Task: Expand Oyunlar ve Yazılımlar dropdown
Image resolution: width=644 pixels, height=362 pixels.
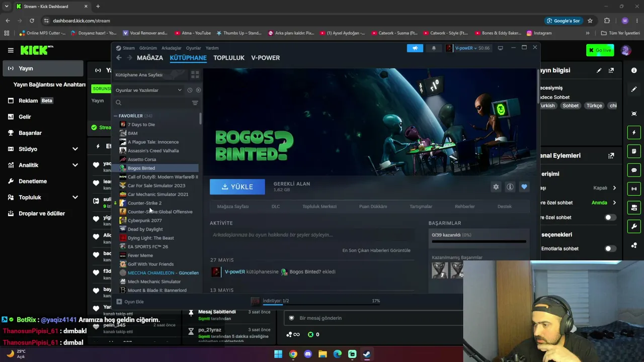Action: [x=148, y=90]
